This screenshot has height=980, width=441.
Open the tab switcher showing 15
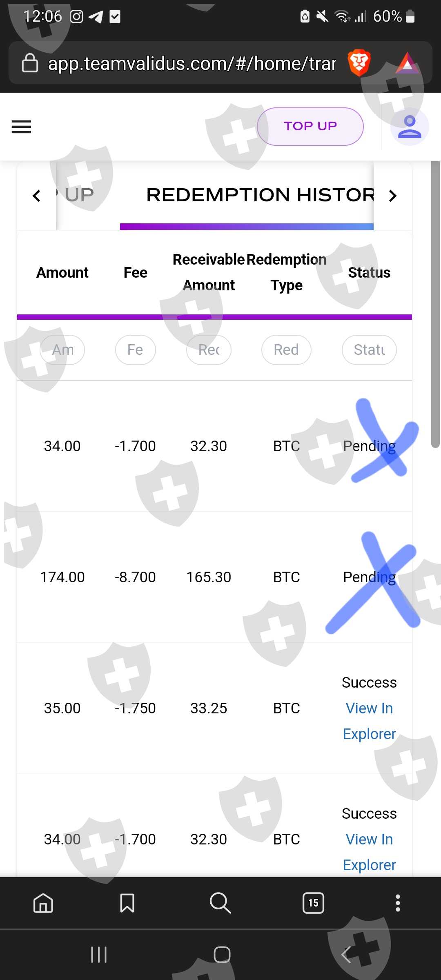pos(313,902)
